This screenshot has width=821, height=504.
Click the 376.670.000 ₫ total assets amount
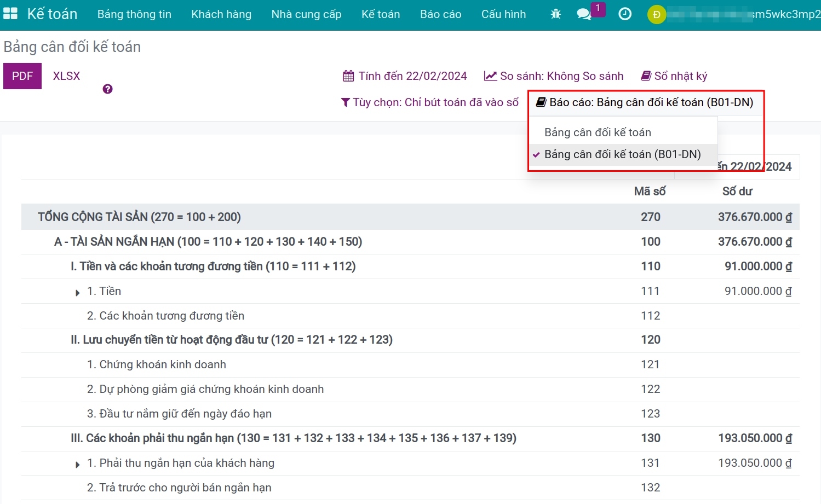click(x=754, y=217)
